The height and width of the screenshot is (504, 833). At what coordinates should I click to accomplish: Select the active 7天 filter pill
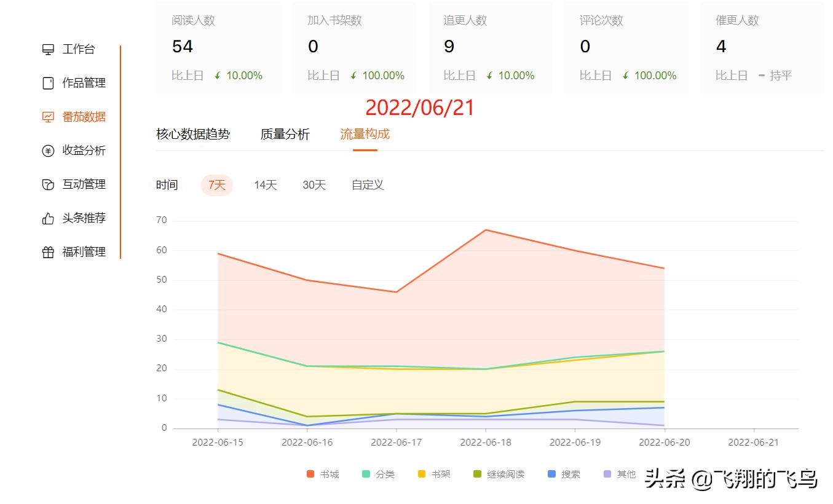[216, 184]
